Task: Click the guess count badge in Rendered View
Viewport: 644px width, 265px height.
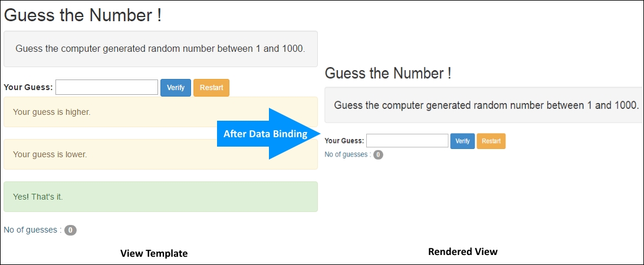Action: [x=378, y=155]
